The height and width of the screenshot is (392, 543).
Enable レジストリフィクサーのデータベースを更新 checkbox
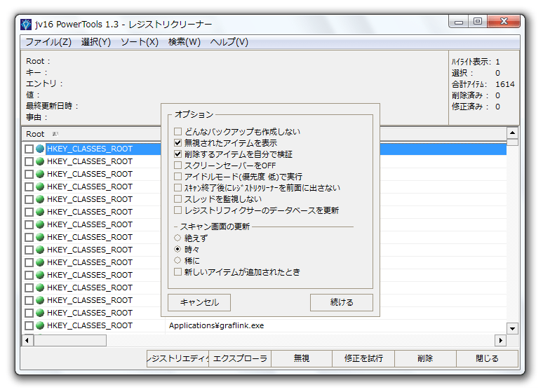[x=177, y=210]
